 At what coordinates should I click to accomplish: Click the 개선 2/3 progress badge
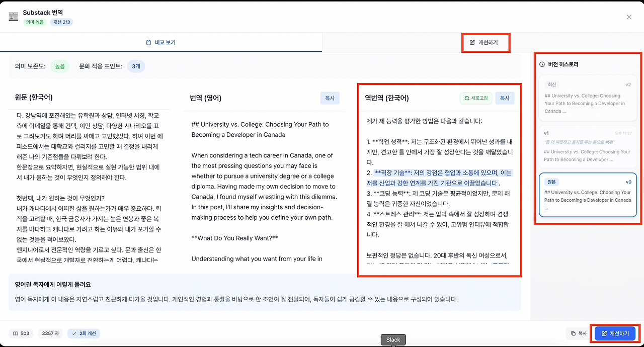[x=61, y=22]
